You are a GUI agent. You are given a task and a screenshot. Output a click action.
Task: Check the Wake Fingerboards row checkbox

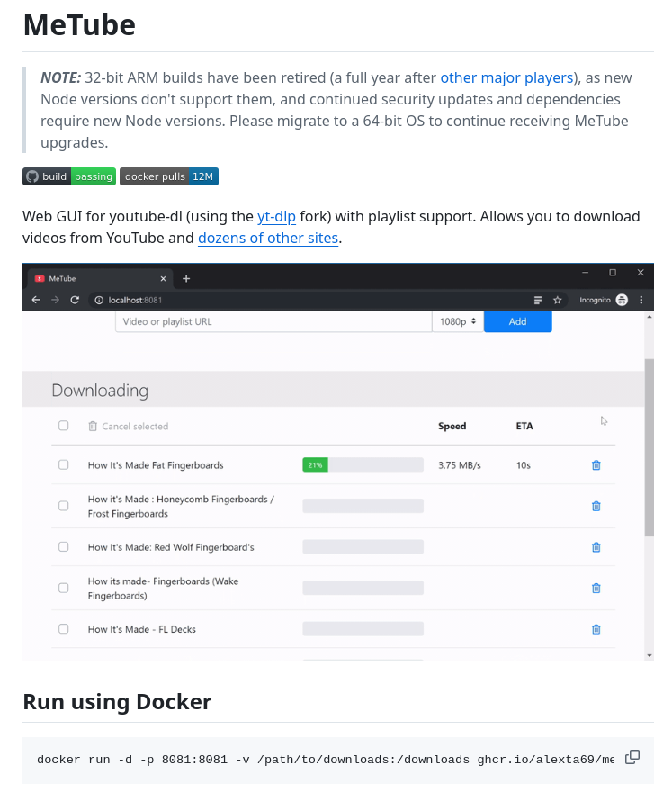coord(63,588)
